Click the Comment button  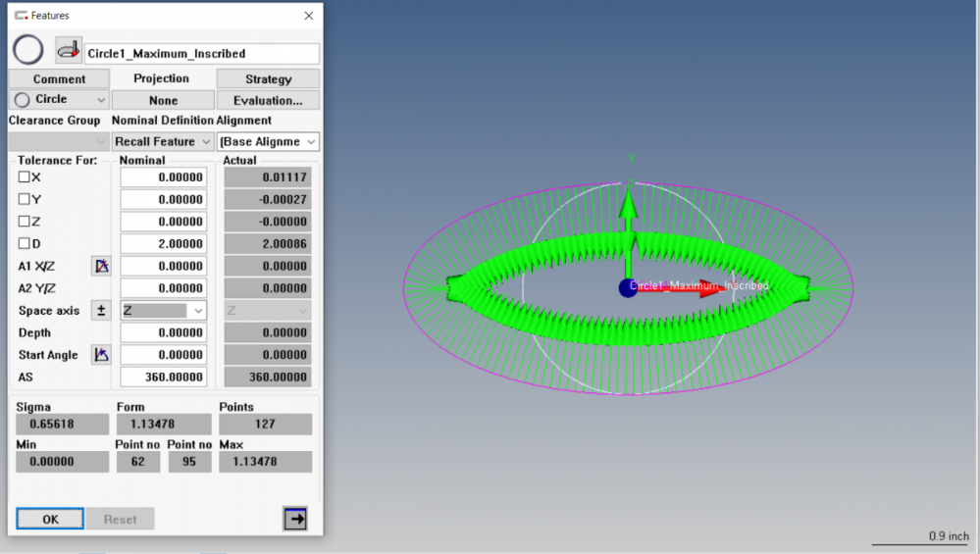click(x=59, y=78)
